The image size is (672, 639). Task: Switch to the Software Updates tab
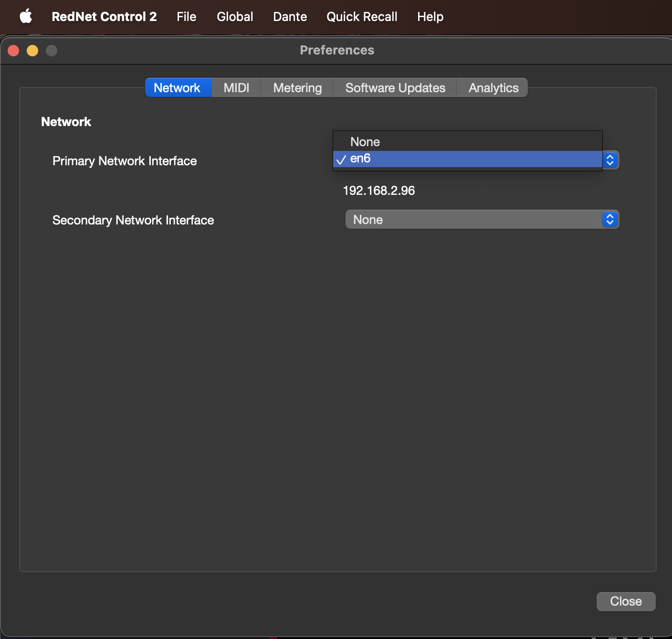pos(395,88)
